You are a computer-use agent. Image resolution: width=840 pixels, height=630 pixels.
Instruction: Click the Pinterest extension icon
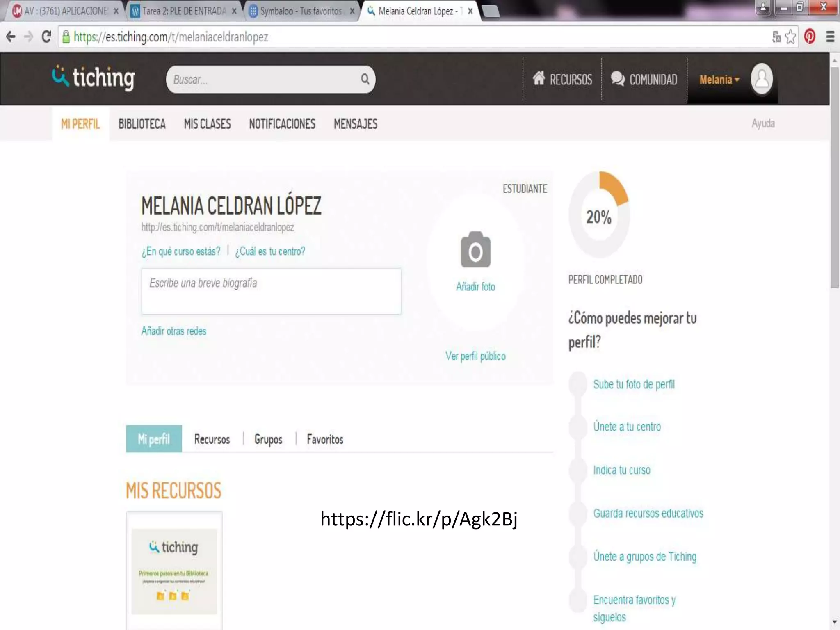coord(810,37)
